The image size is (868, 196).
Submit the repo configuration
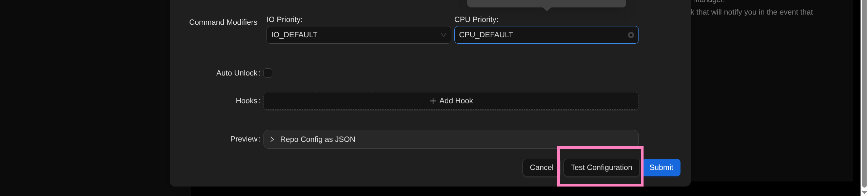pos(661,168)
